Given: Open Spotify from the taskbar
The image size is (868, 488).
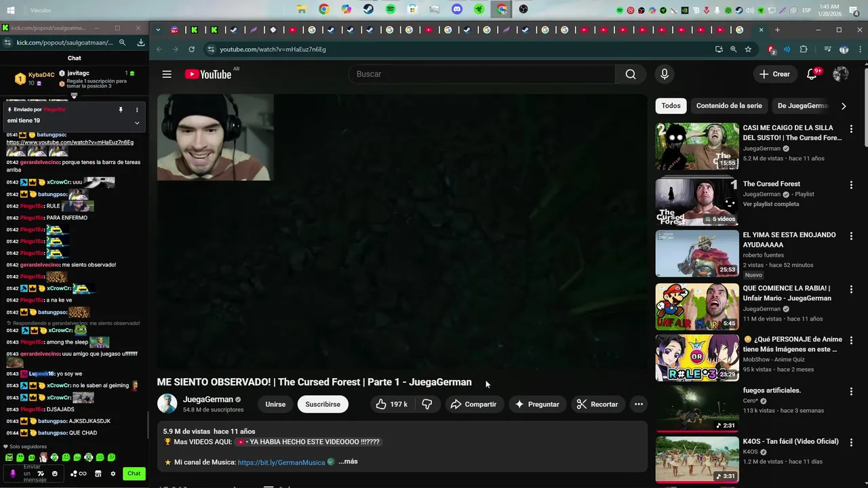Looking at the screenshot, I should coord(391,9).
